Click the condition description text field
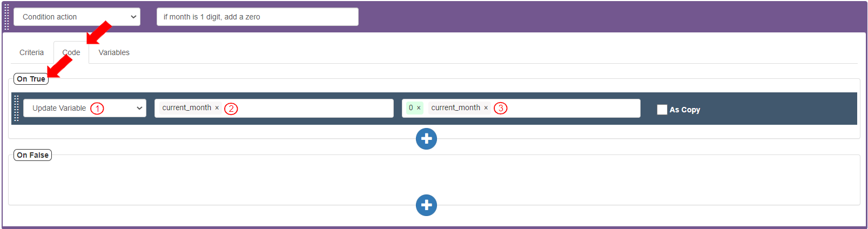Image resolution: width=868 pixels, height=229 pixels. pos(257,17)
